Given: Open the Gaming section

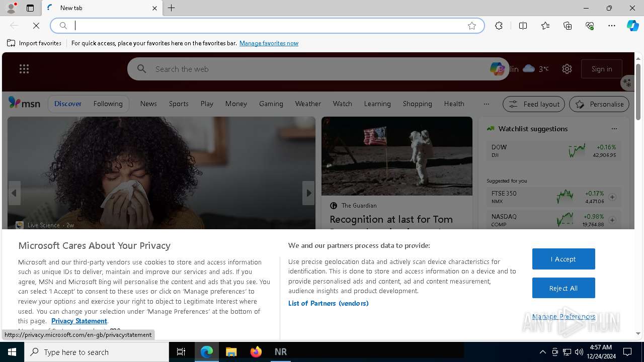Looking at the screenshot, I should click(271, 104).
